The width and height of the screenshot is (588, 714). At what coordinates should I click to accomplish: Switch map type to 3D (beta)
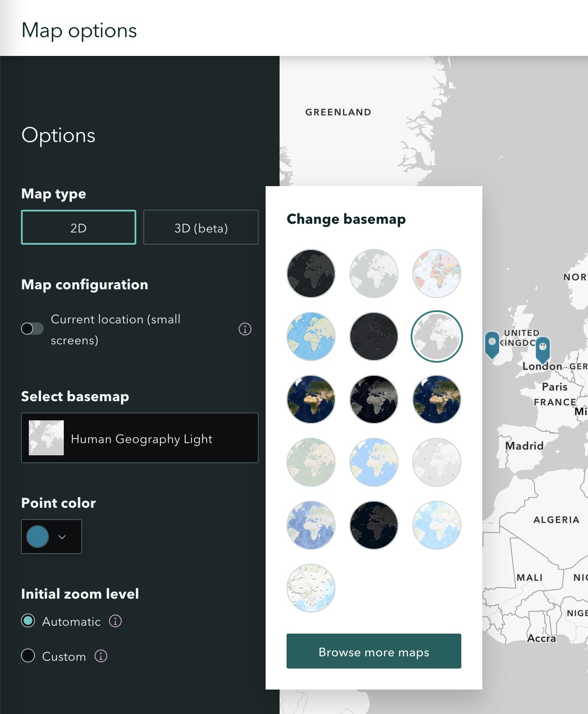[201, 228]
